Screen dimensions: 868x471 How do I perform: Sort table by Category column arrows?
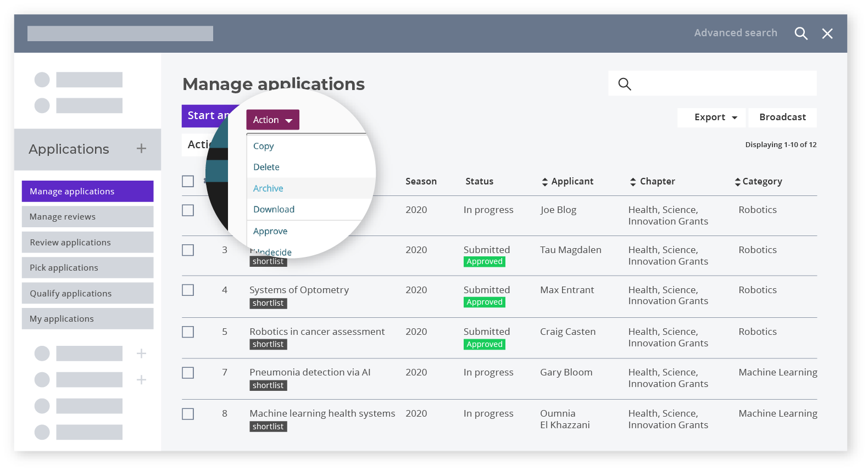point(738,182)
